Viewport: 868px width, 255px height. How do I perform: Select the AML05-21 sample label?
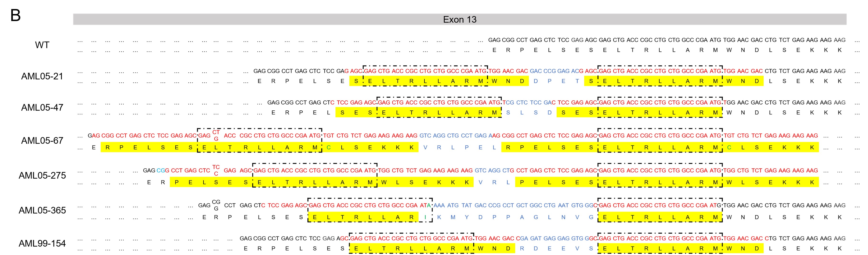(x=42, y=76)
